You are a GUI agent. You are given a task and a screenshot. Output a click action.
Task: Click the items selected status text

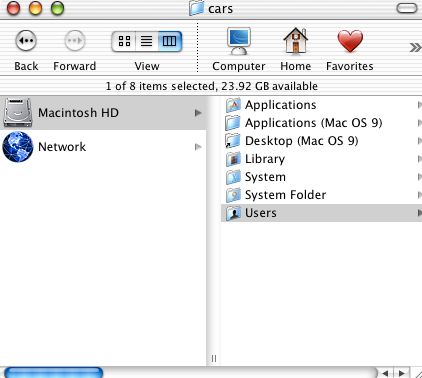coord(212,86)
